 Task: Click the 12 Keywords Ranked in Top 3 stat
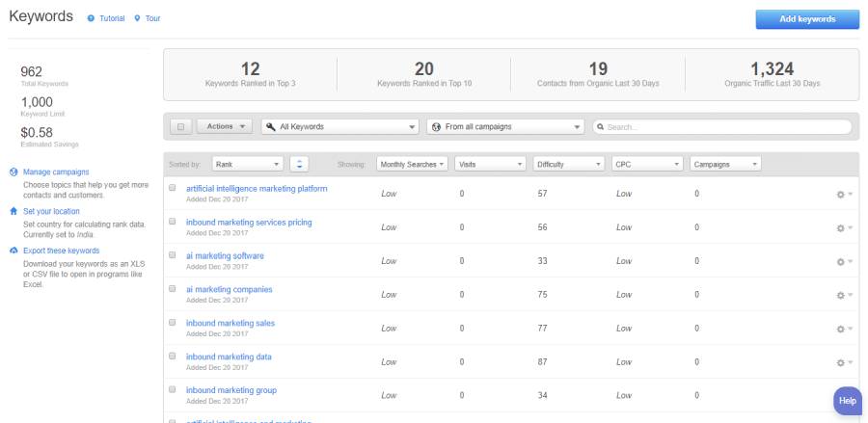tap(250, 74)
